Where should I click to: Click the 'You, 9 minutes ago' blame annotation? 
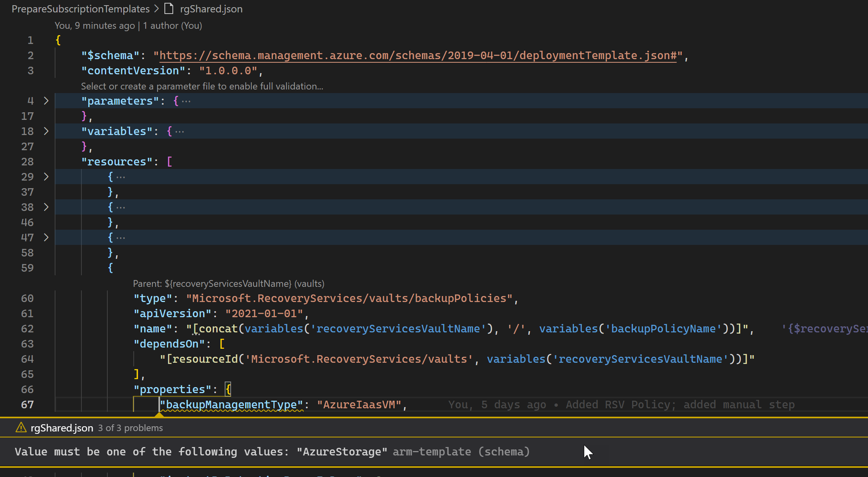click(95, 25)
